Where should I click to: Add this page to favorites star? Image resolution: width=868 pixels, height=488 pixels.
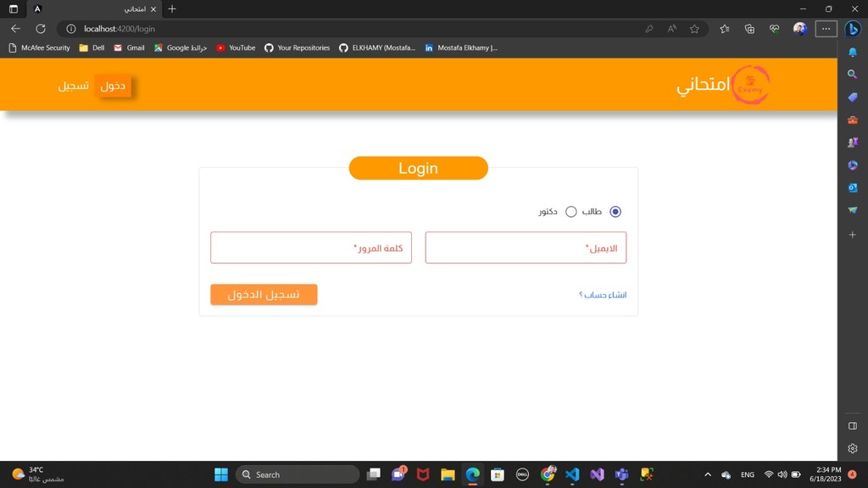694,29
